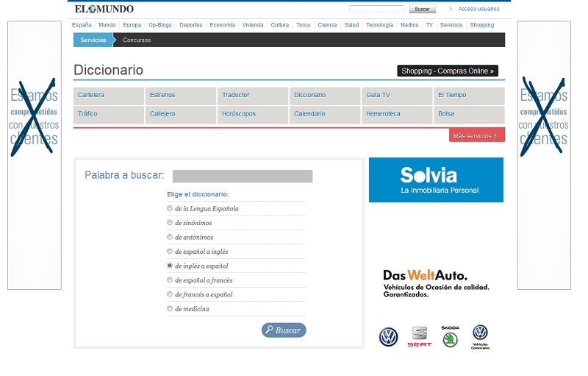Open the Solvia advertisement banner

(x=436, y=180)
